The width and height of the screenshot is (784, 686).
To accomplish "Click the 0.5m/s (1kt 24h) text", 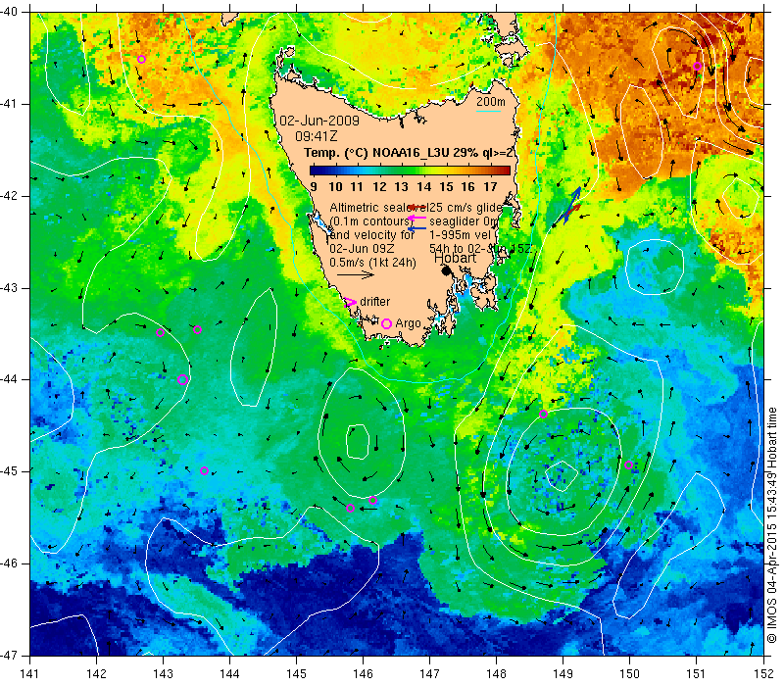I will tap(372, 262).
